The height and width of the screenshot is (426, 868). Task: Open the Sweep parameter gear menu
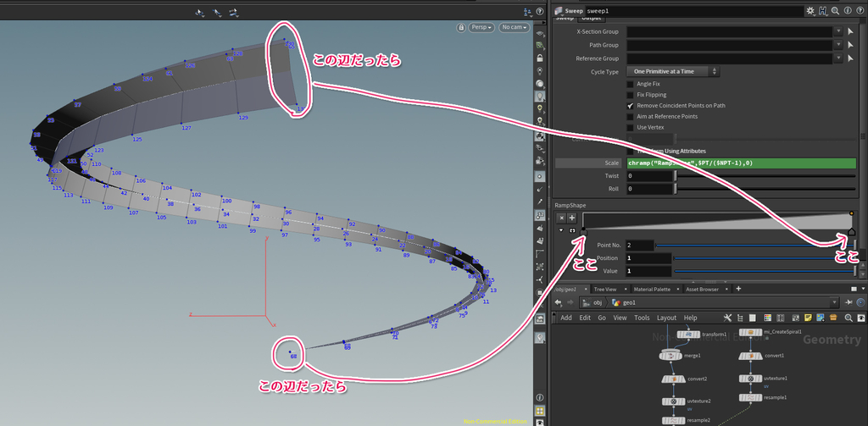[x=811, y=10]
